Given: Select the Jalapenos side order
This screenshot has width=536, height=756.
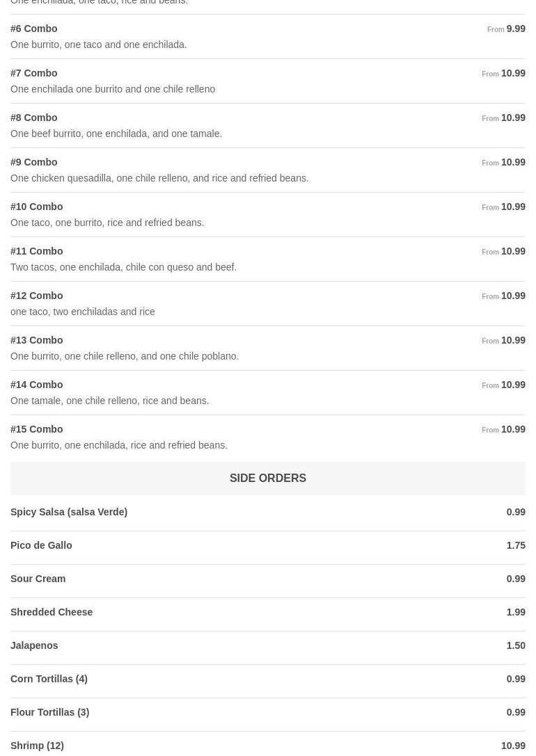Looking at the screenshot, I should (x=34, y=646).
